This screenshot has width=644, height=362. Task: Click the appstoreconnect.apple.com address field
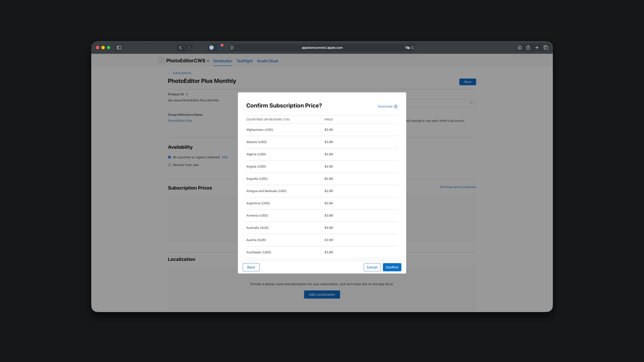322,48
